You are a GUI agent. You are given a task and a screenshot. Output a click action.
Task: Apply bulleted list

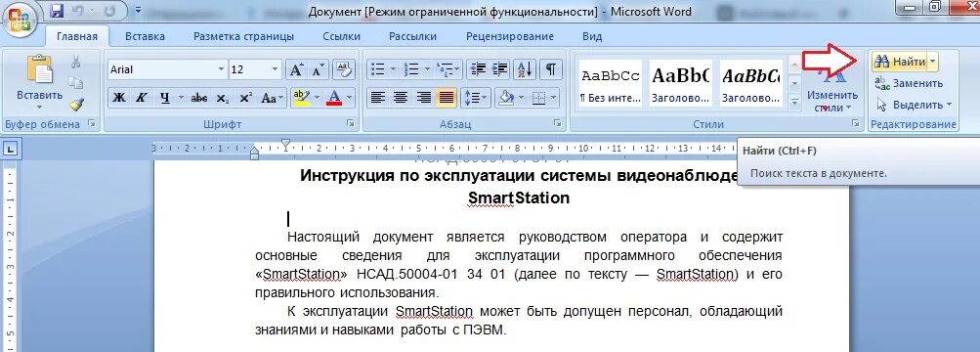[377, 68]
